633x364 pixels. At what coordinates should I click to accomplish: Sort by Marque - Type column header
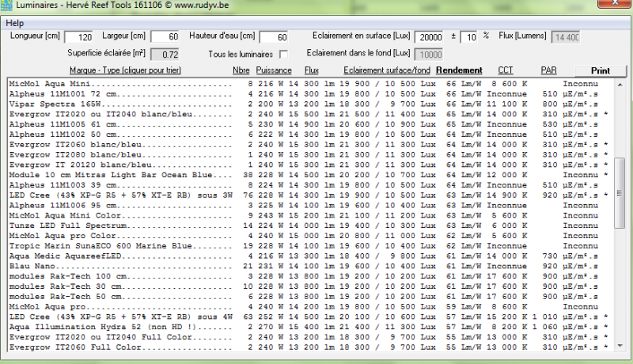pos(125,70)
